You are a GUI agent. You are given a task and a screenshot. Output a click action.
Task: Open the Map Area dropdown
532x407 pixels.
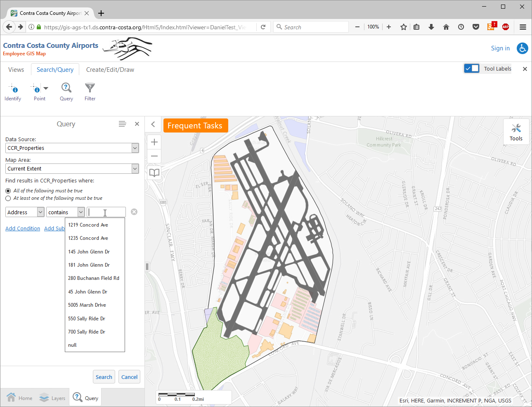pyautogui.click(x=135, y=169)
